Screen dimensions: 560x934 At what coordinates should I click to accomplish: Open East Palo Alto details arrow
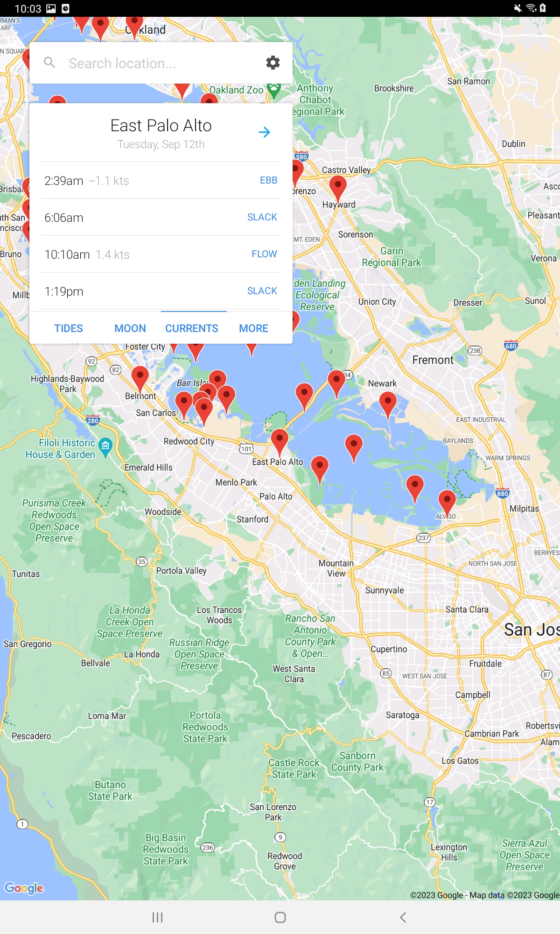coord(265,132)
